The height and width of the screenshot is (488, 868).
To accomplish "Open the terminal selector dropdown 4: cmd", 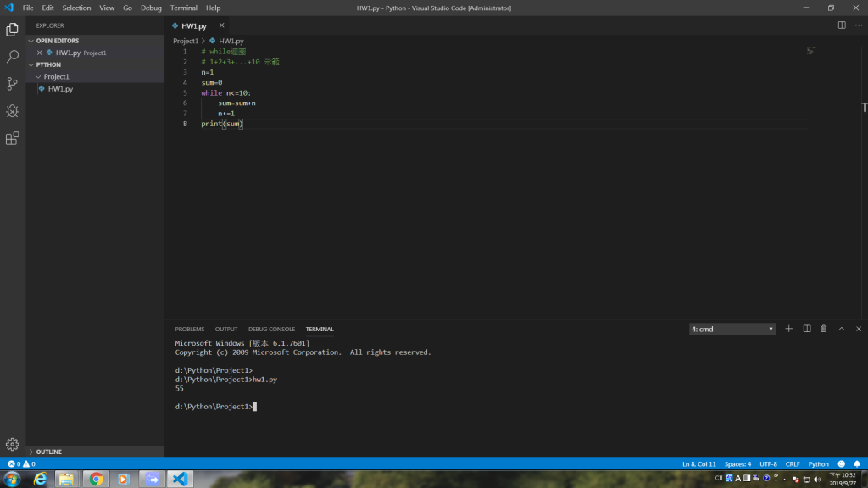I will coord(732,329).
